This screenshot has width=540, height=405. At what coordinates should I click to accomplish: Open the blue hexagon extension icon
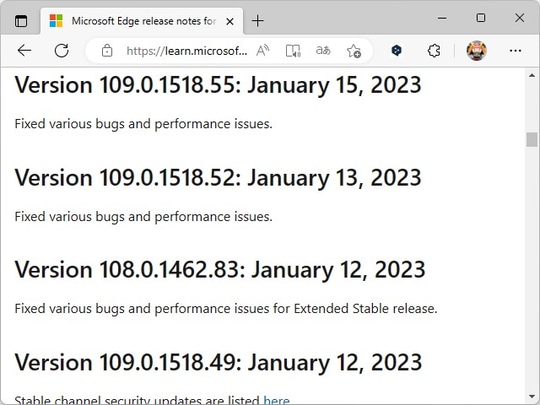tap(396, 51)
